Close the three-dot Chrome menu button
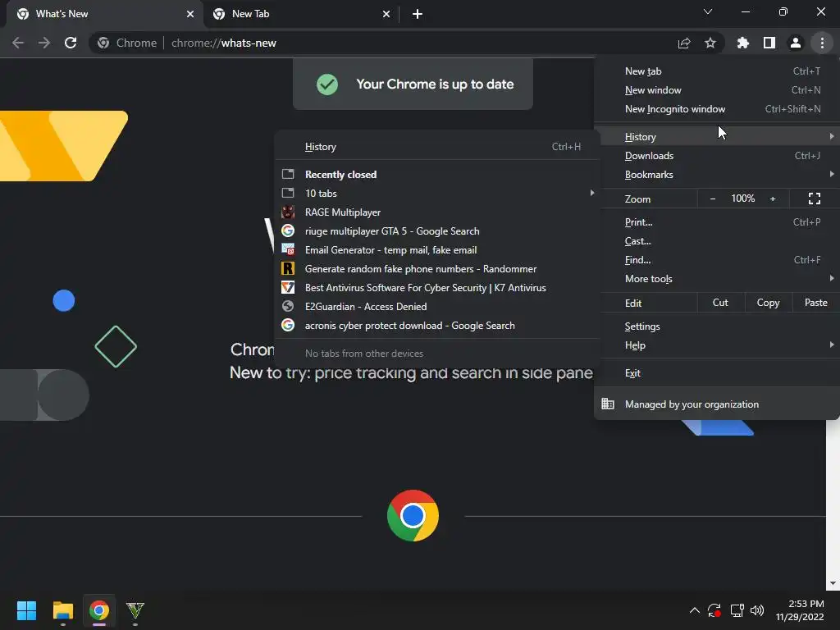 point(822,43)
